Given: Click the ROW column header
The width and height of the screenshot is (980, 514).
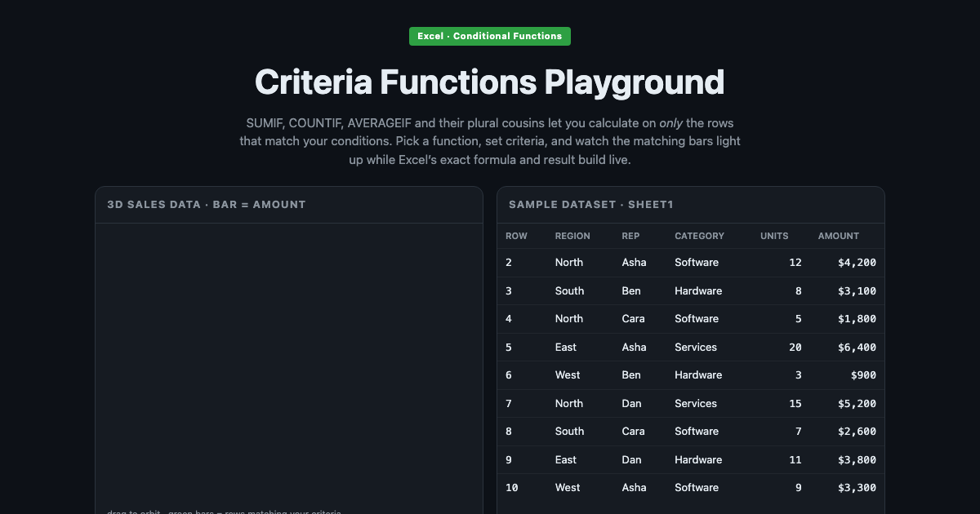Looking at the screenshot, I should click(x=522, y=236).
